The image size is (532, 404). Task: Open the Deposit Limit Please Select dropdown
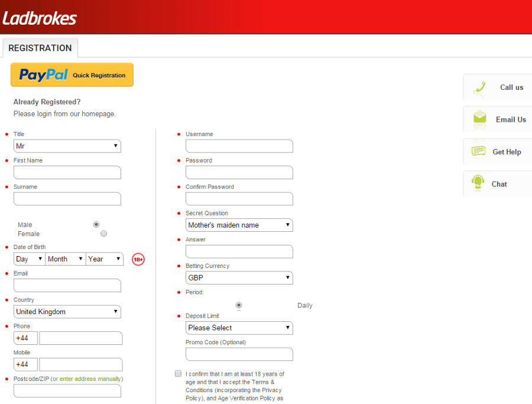pyautogui.click(x=239, y=328)
